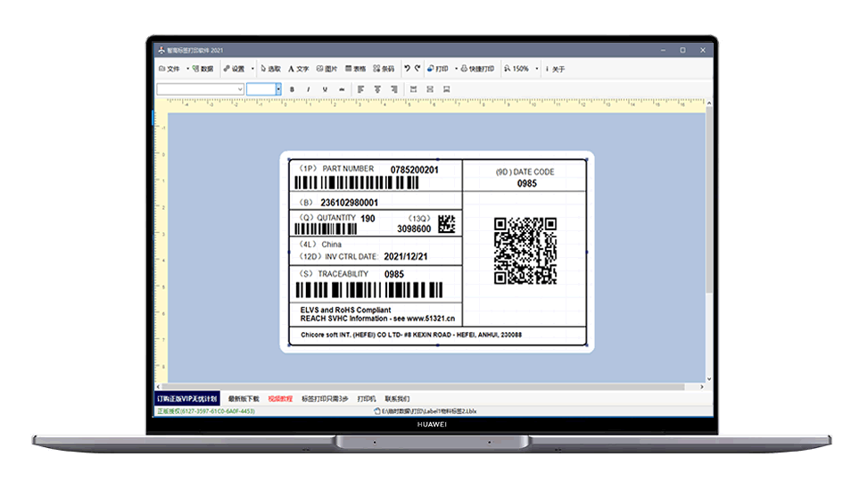Activate the 选取 (Select) pointer tool
The width and height of the screenshot is (868, 490).
coord(270,69)
